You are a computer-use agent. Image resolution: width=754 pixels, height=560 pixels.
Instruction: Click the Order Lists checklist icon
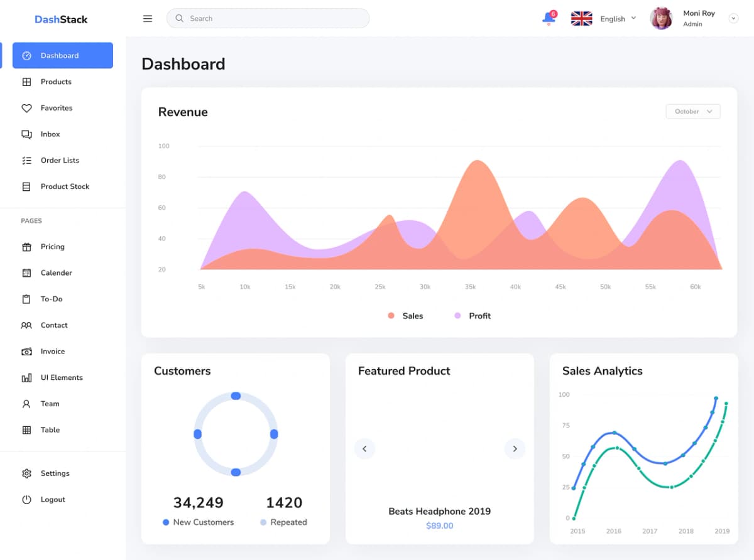coord(26,161)
